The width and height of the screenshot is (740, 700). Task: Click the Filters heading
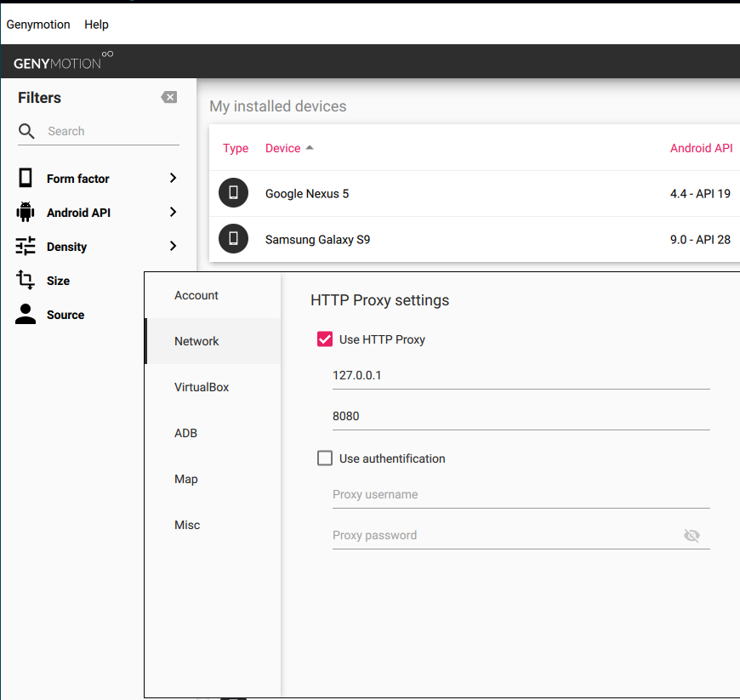(40, 98)
